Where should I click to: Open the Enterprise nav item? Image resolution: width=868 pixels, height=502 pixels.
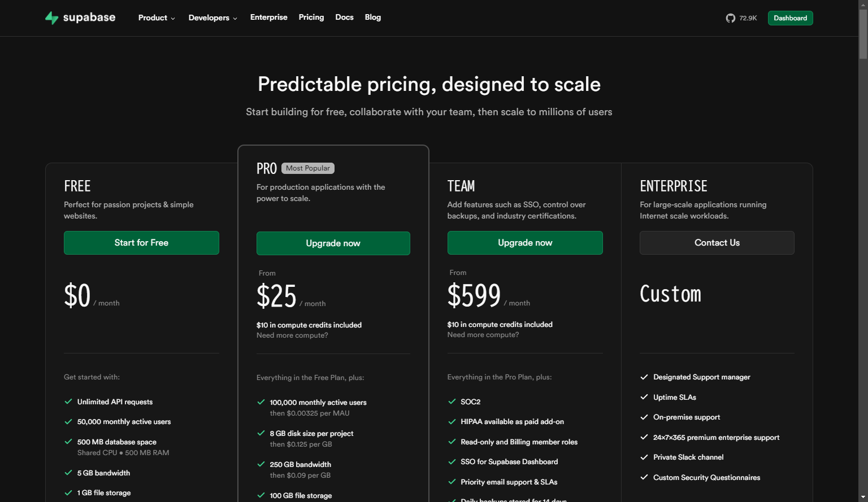[268, 18]
